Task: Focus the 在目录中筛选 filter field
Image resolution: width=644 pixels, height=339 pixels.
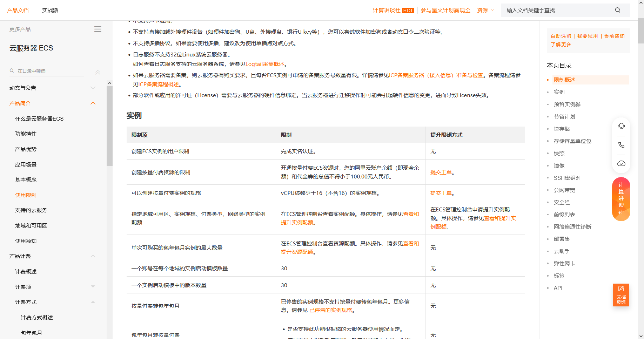Action: click(51, 70)
